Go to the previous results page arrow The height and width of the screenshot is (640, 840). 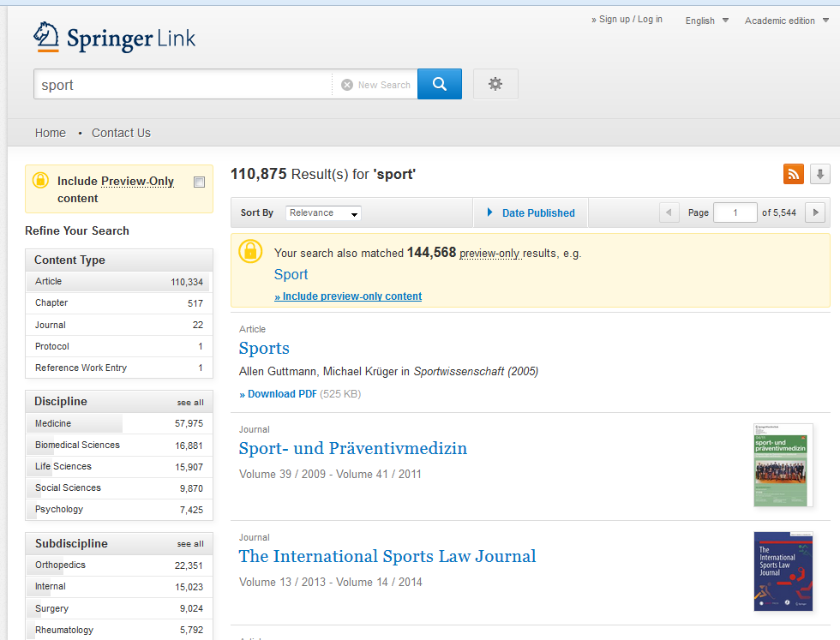pyautogui.click(x=669, y=212)
